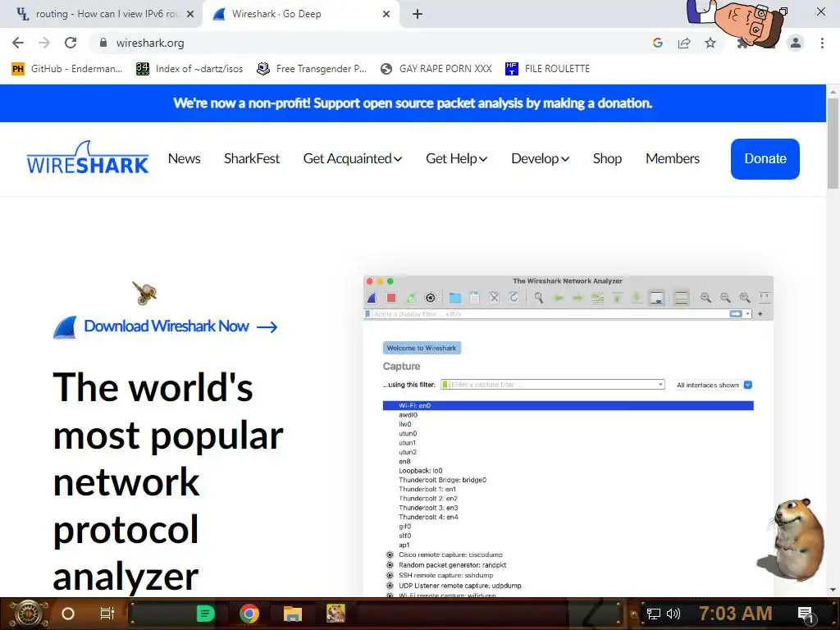Open the Members page
This screenshot has width=840, height=630.
[673, 158]
